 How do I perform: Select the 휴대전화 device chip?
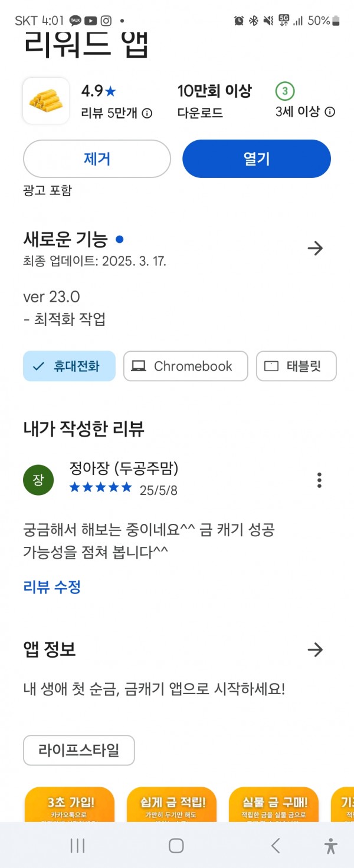coord(69,366)
